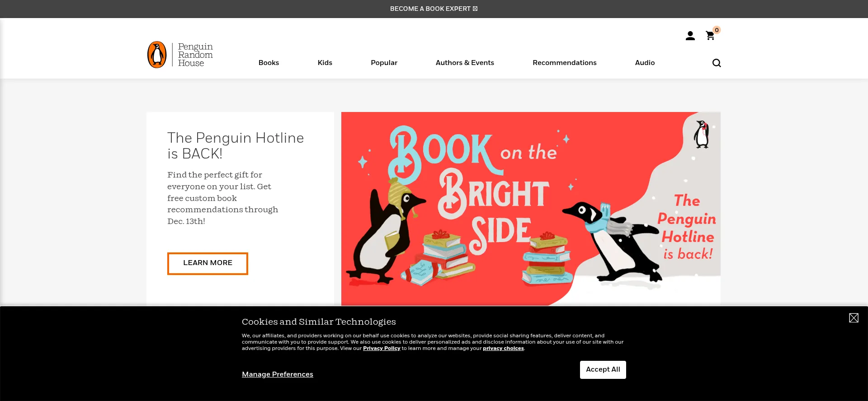Open the shopping cart icon

click(x=710, y=36)
